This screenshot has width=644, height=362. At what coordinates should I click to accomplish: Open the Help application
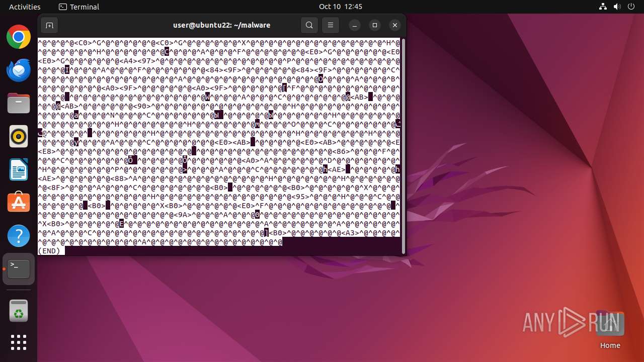tap(19, 235)
